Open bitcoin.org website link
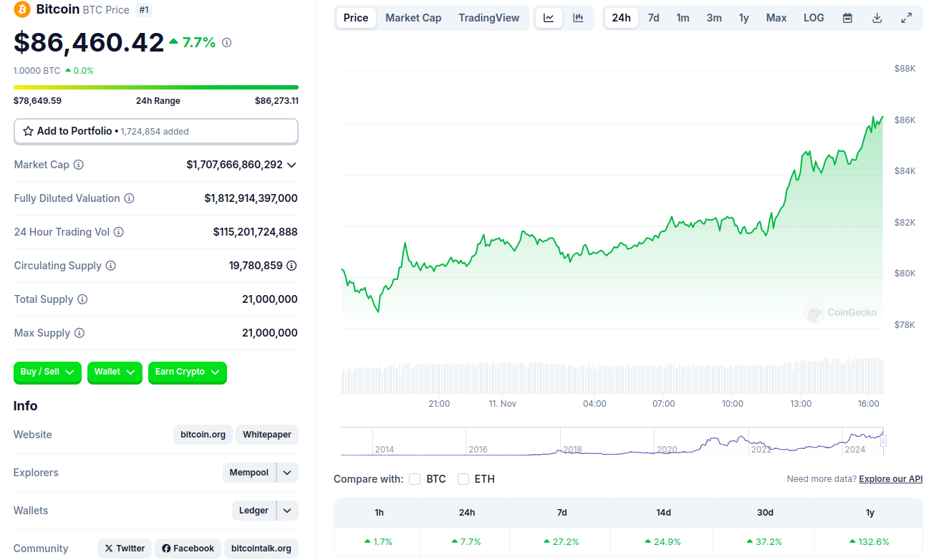The height and width of the screenshot is (560, 931). click(x=203, y=435)
